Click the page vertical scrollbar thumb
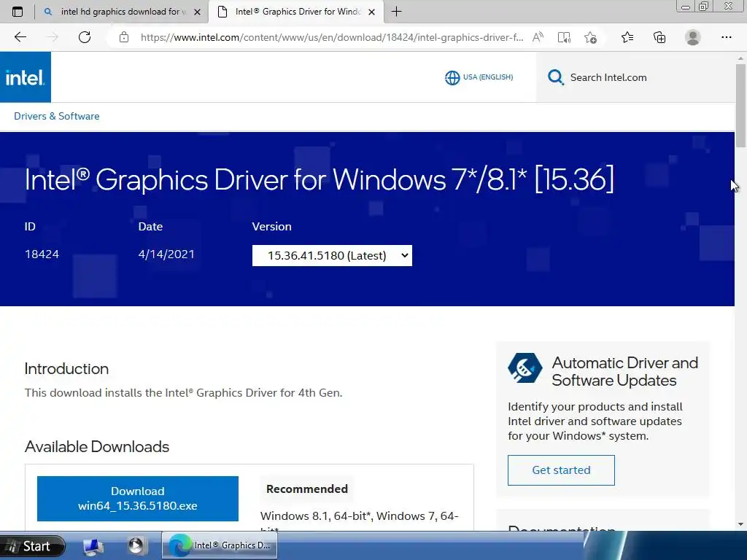The height and width of the screenshot is (560, 747). 741,105
